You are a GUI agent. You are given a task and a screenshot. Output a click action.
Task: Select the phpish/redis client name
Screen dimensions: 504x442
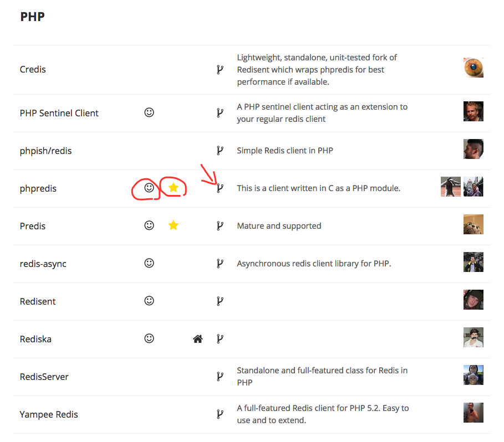[45, 151]
